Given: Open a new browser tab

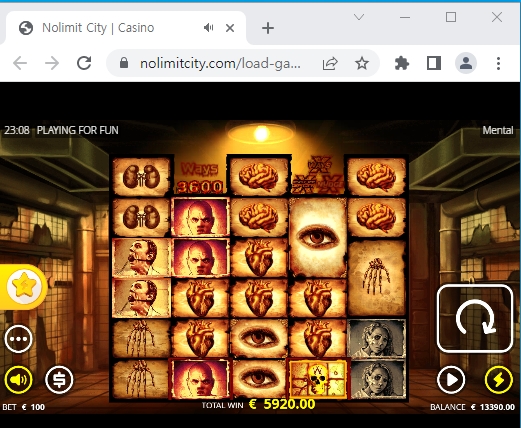Looking at the screenshot, I should [x=268, y=28].
